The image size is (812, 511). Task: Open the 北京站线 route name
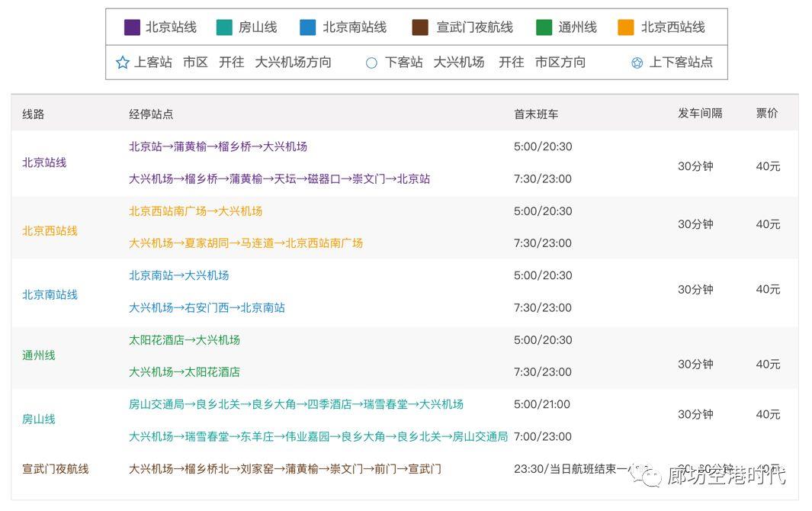pos(44,162)
